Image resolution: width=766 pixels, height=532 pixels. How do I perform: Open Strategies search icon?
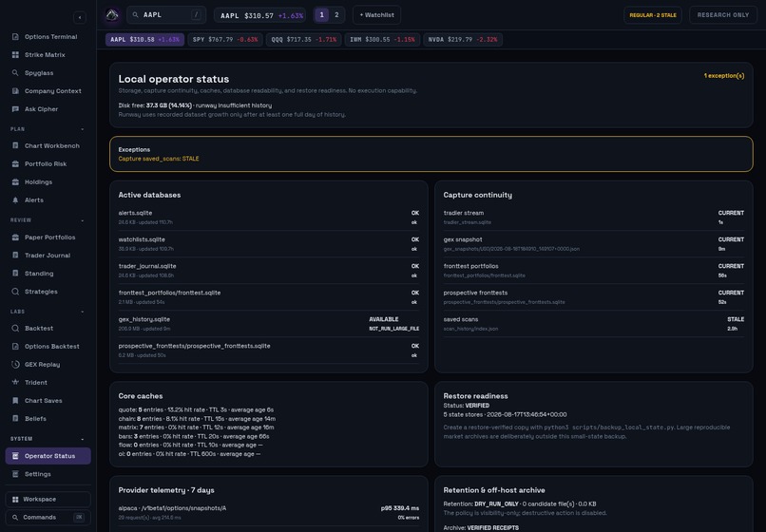pos(15,291)
